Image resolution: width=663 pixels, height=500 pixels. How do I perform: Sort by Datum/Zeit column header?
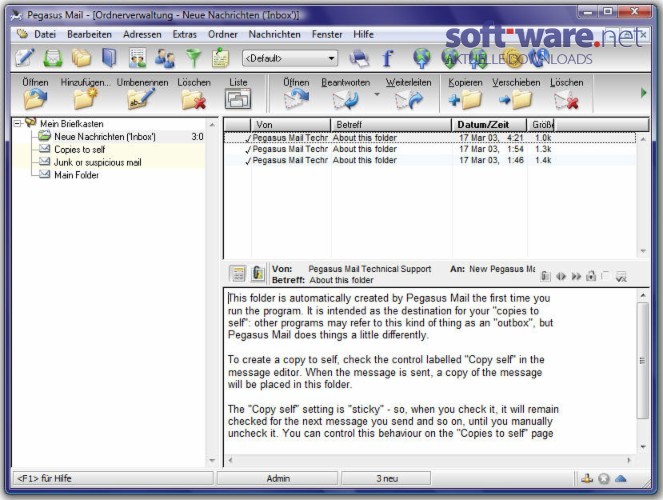pos(489,125)
